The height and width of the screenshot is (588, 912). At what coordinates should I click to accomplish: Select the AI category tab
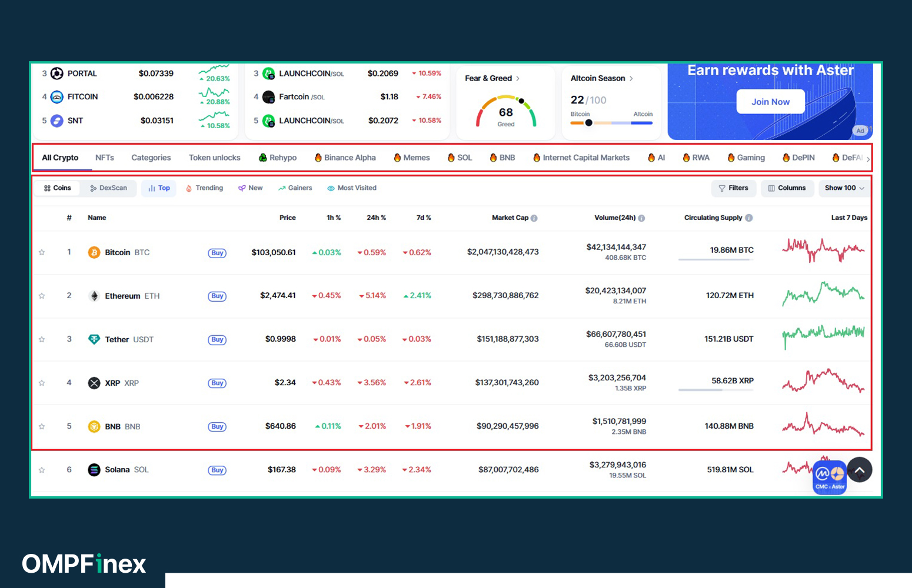[x=657, y=158]
